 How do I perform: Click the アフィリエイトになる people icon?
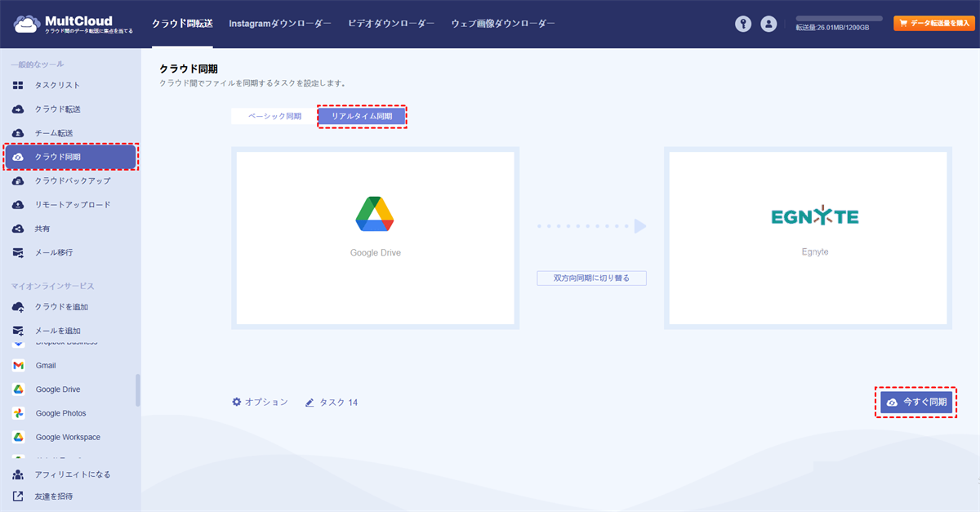(x=18, y=474)
